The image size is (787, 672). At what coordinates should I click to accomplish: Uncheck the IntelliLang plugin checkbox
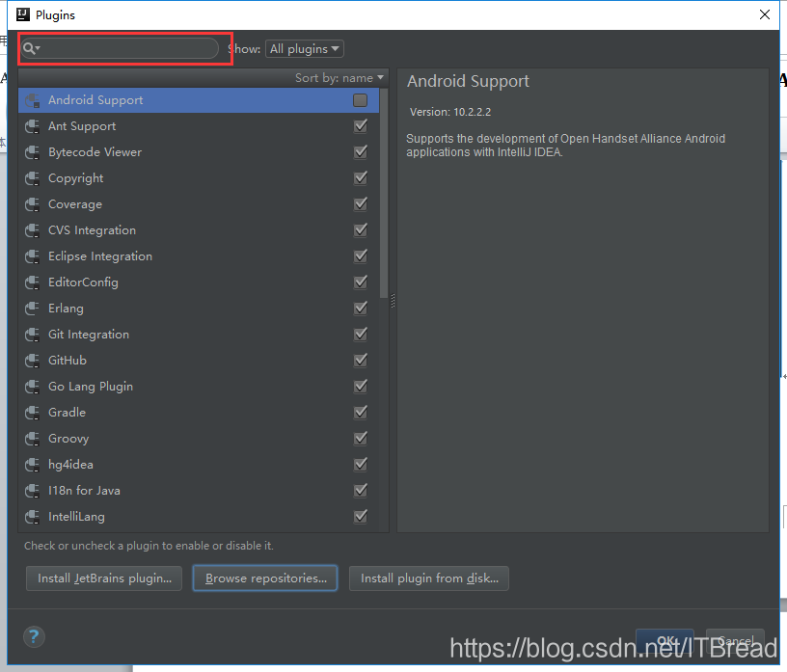click(x=361, y=517)
